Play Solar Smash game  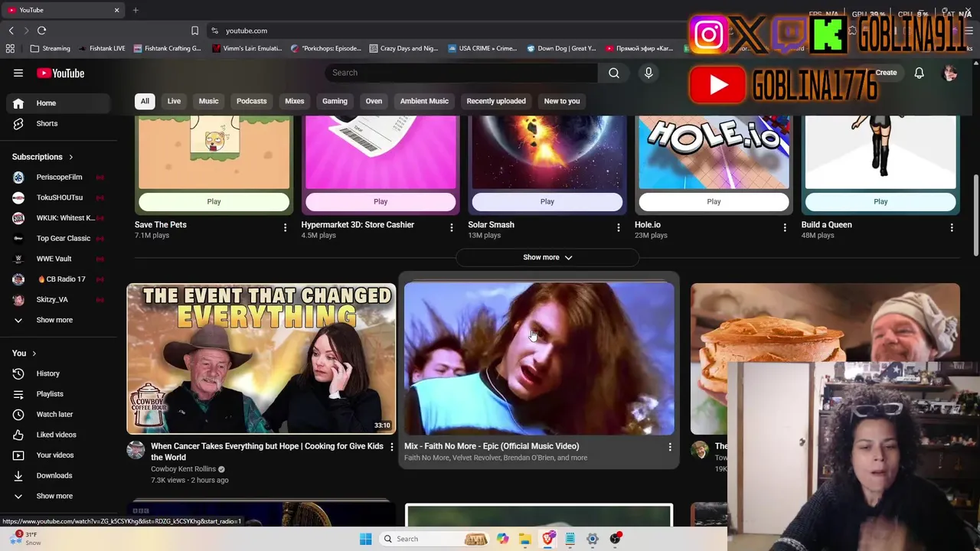tap(547, 202)
